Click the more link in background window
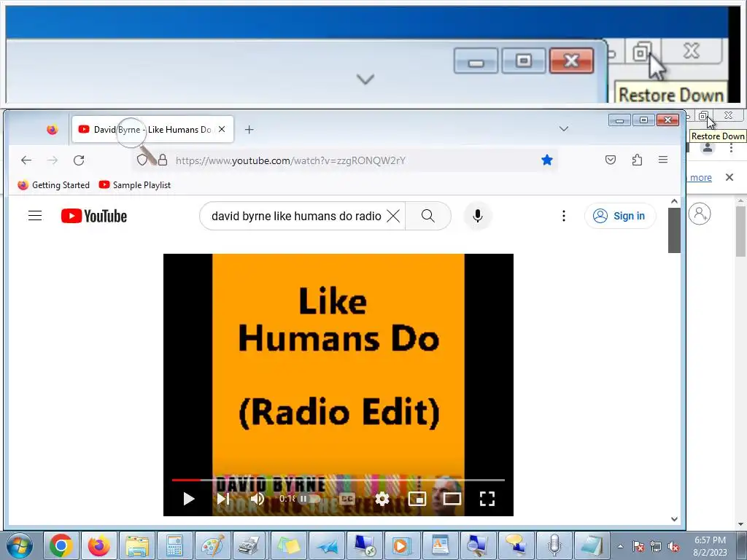Viewport: 747px width, 560px height. click(701, 178)
